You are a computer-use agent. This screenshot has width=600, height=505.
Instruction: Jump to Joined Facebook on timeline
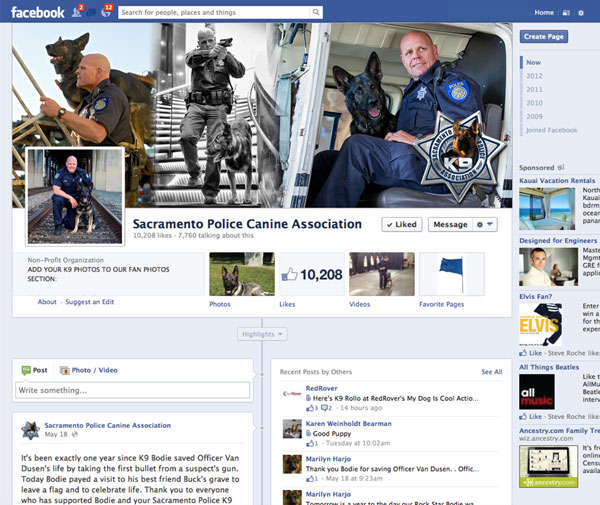(551, 130)
